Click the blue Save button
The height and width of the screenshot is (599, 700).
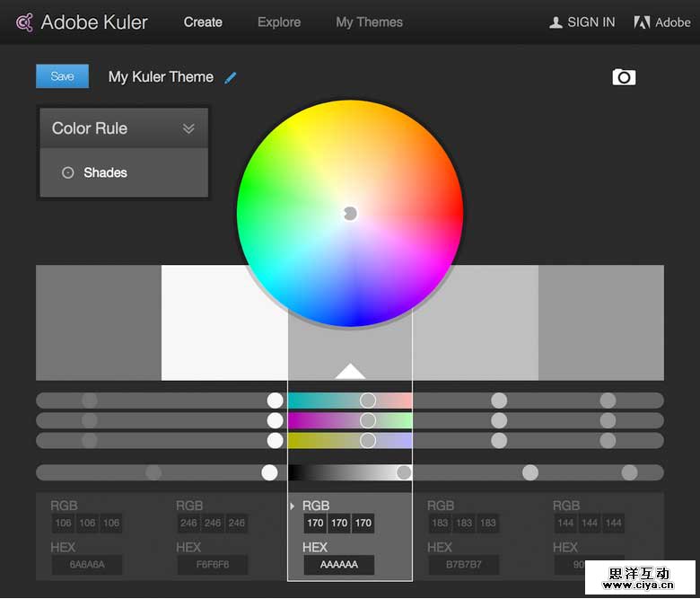tap(62, 76)
